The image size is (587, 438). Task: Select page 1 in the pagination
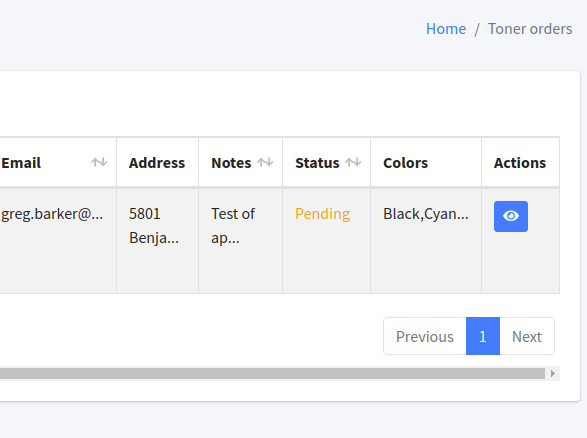point(483,336)
